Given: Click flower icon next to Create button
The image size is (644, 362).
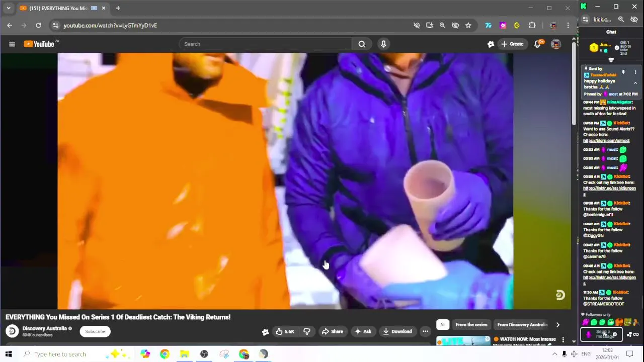Looking at the screenshot, I should 491,44.
